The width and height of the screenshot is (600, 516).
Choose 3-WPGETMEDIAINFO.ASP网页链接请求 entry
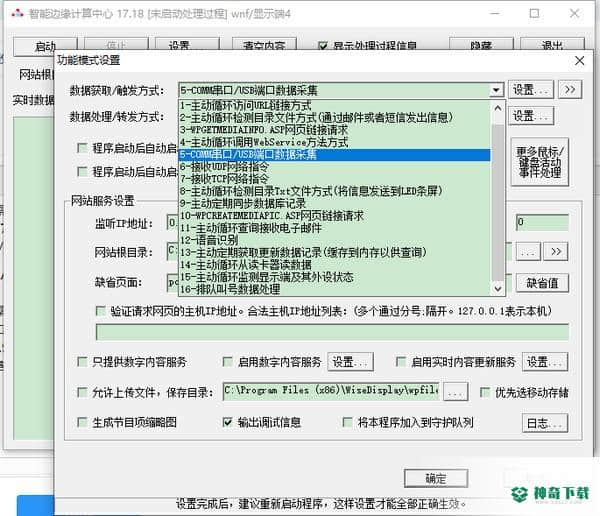coord(334,130)
